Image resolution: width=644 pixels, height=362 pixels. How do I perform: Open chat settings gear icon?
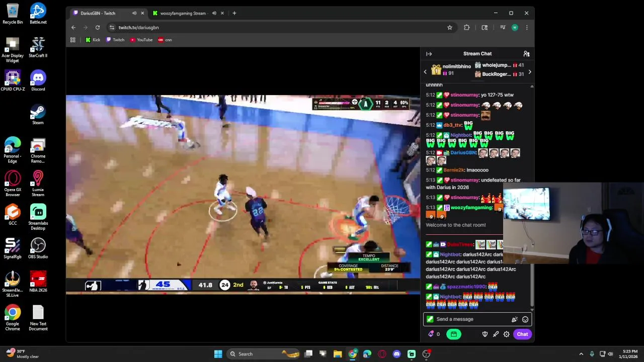tap(507, 334)
